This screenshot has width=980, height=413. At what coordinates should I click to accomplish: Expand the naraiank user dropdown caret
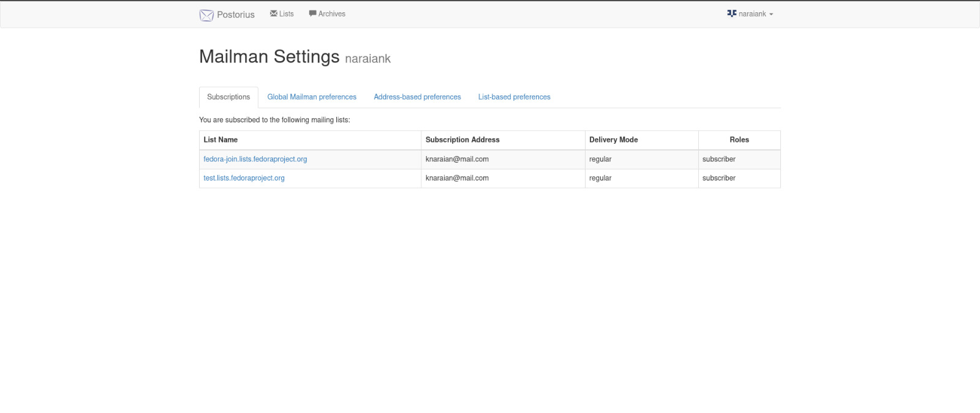[x=771, y=14]
